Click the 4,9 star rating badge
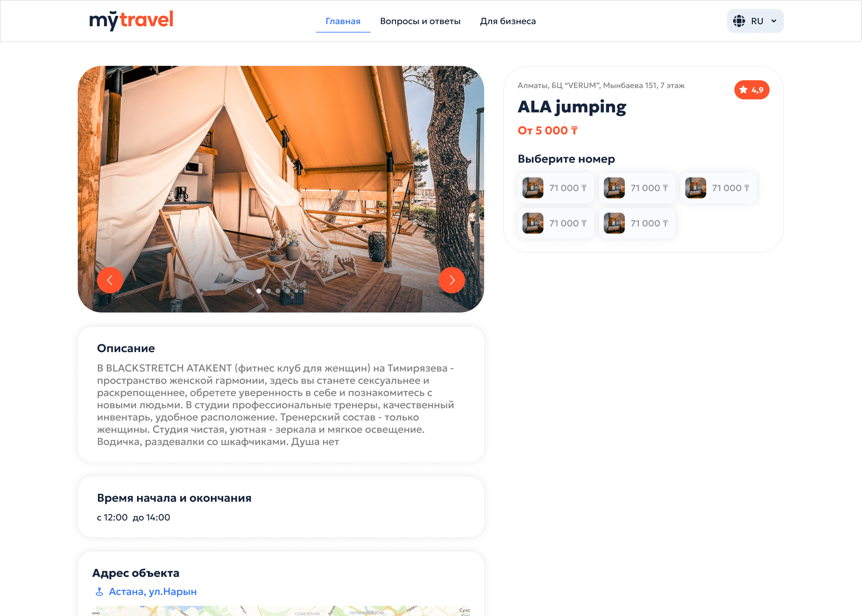The height and width of the screenshot is (616, 862). click(751, 90)
